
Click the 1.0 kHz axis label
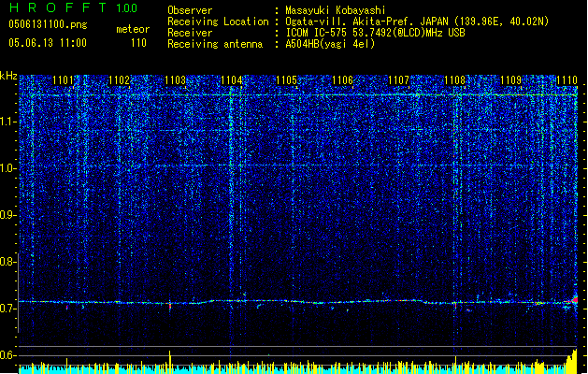click(8, 168)
